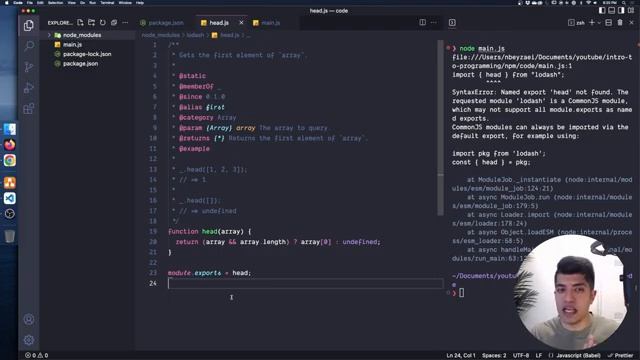Open the customize layout control
This screenshot has width=640, height=360.
tap(631, 11)
